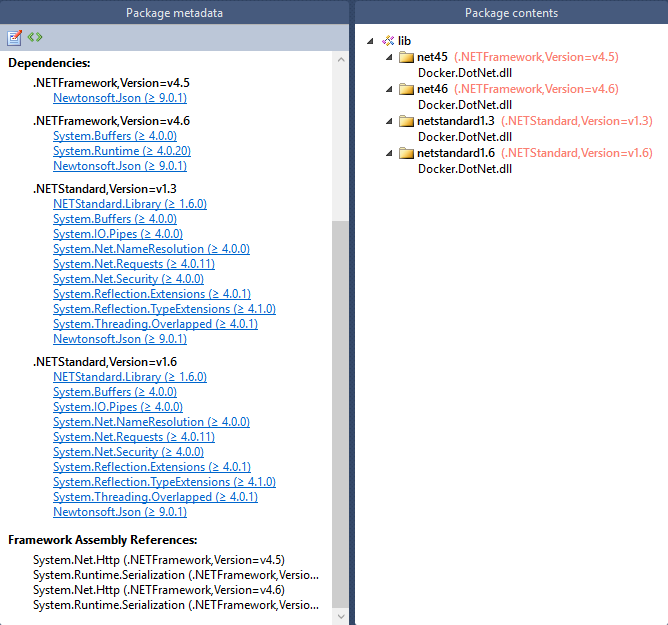This screenshot has width=668, height=625.
Task: Click the lib folder icon
Action: click(388, 41)
